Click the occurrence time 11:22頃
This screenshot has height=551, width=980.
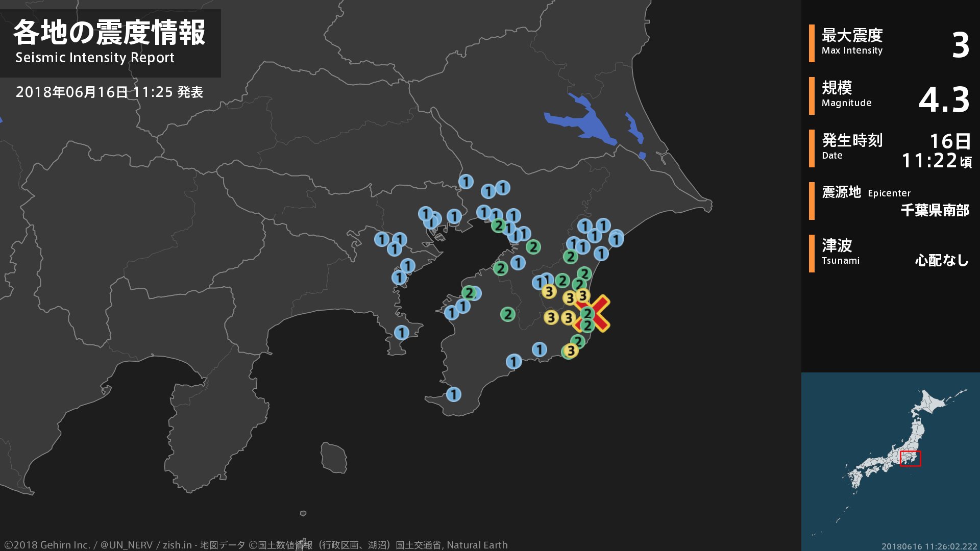[937, 161]
